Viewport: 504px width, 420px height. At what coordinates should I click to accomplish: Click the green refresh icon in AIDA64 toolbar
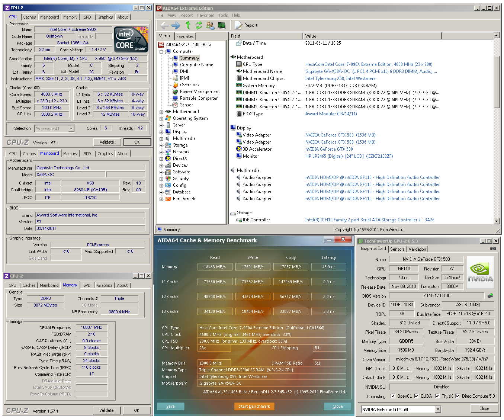(x=199, y=25)
